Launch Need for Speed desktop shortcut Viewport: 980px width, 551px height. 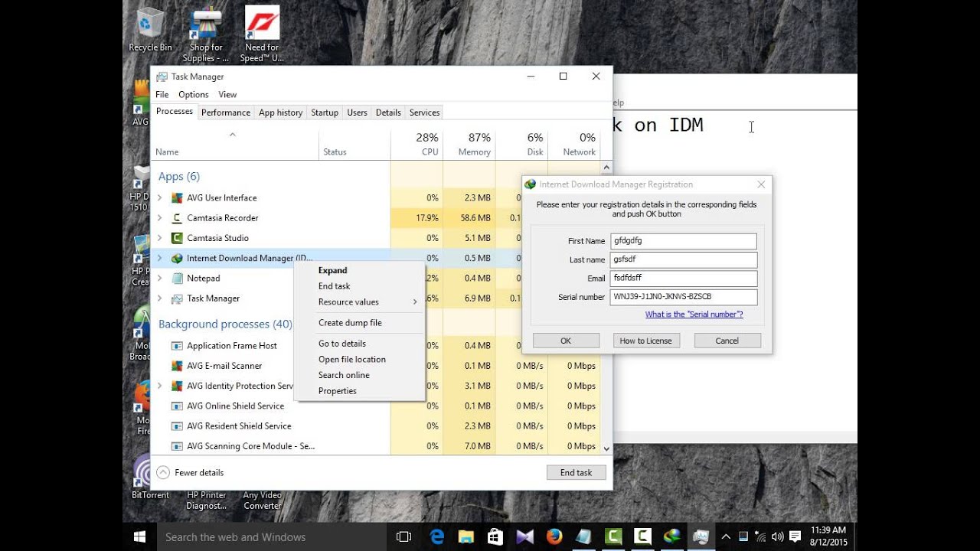click(x=262, y=34)
